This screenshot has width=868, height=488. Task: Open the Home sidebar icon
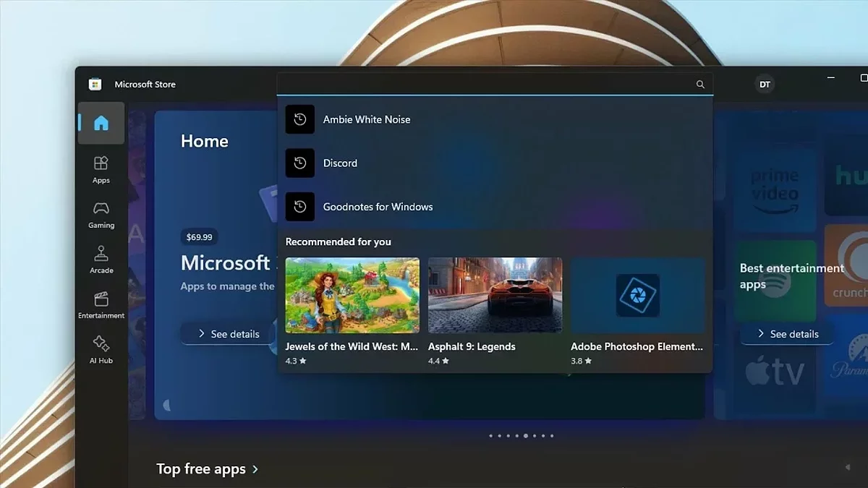tap(101, 123)
